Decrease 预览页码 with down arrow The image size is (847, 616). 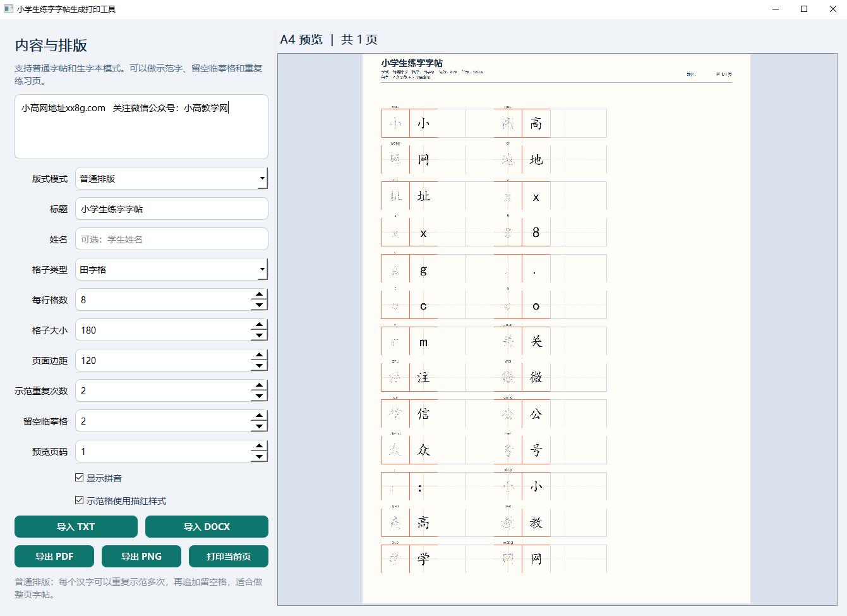(259, 457)
